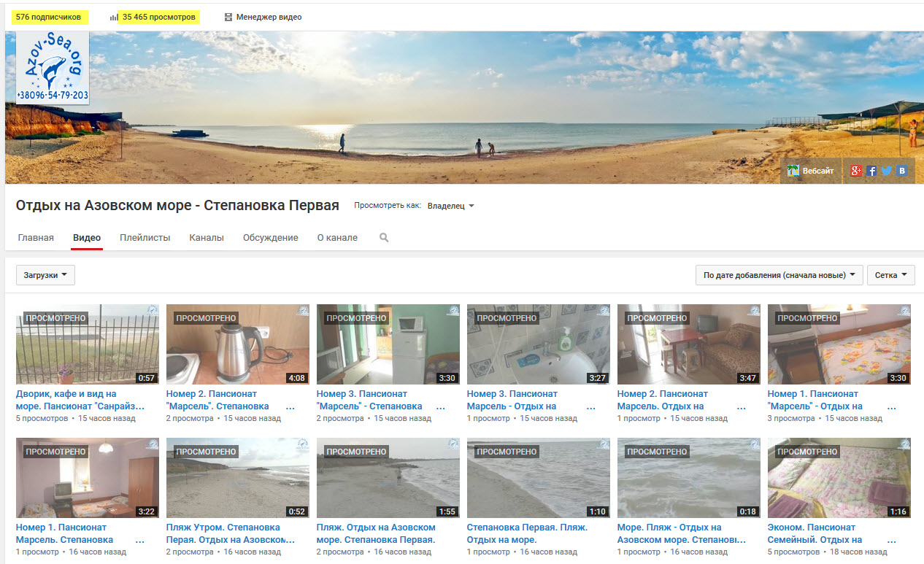Go to the О канале tab
The height and width of the screenshot is (564, 924).
click(337, 238)
